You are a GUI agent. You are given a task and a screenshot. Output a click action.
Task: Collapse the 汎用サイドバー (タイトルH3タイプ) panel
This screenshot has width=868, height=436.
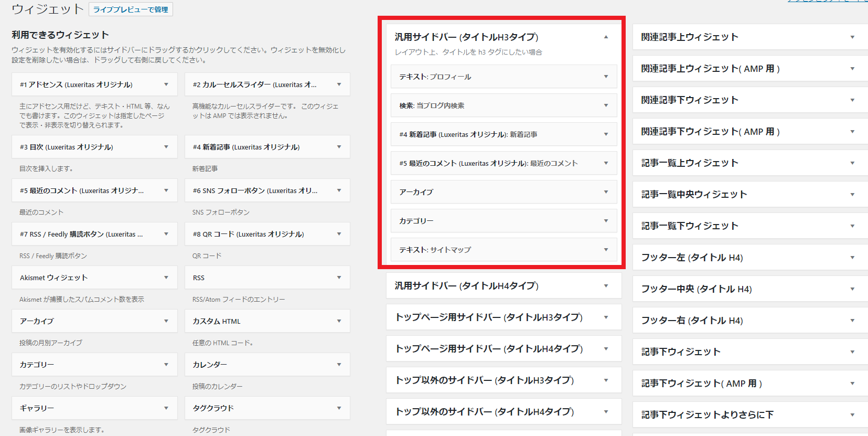point(606,37)
